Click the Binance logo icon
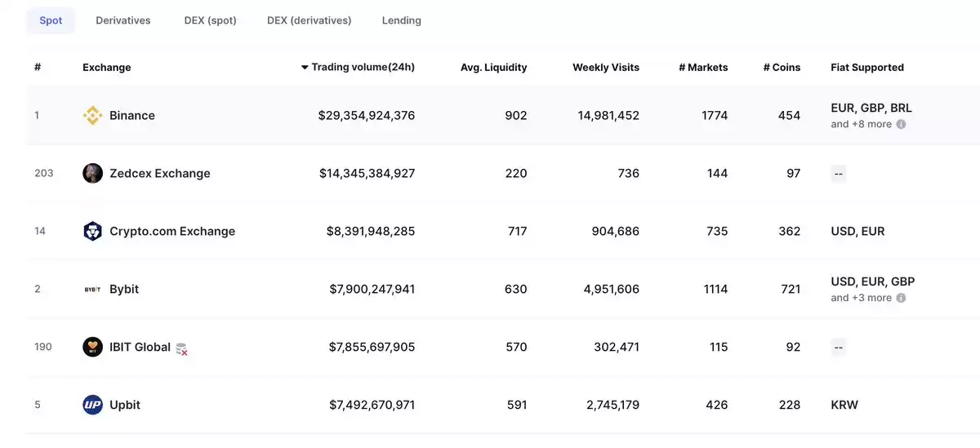 [x=93, y=115]
